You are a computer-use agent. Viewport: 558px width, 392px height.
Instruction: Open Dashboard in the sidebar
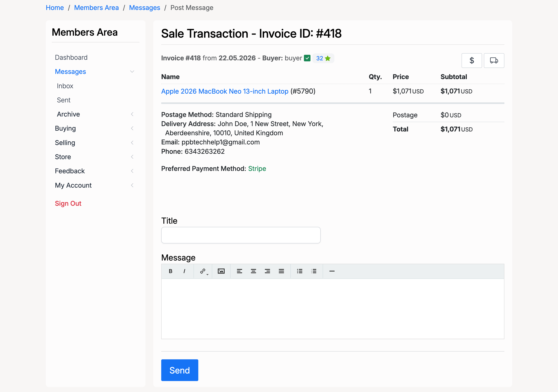pyautogui.click(x=71, y=58)
